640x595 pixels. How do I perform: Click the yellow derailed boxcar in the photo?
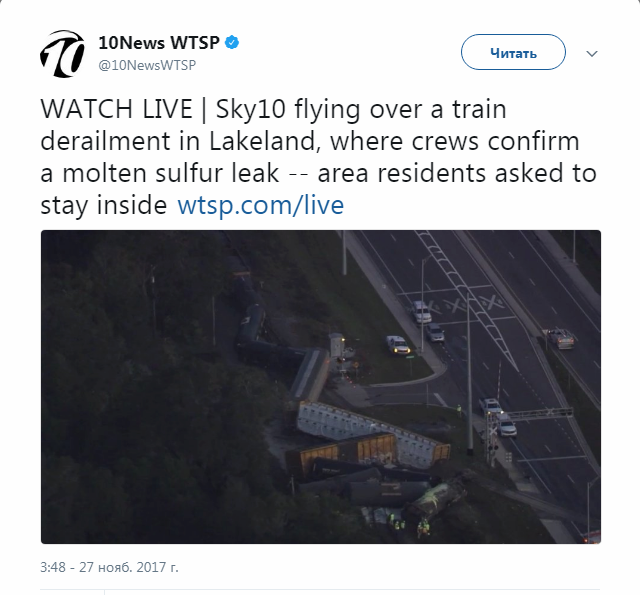[347, 451]
